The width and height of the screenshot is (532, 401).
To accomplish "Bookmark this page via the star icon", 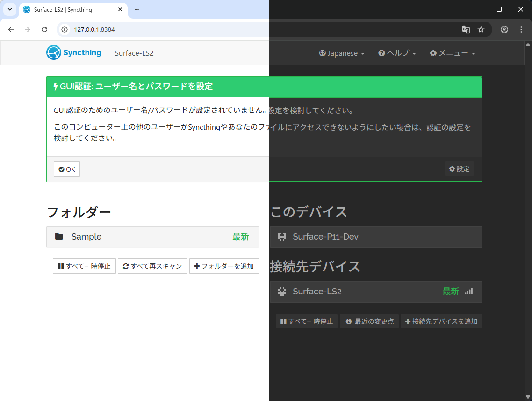I will tap(482, 29).
